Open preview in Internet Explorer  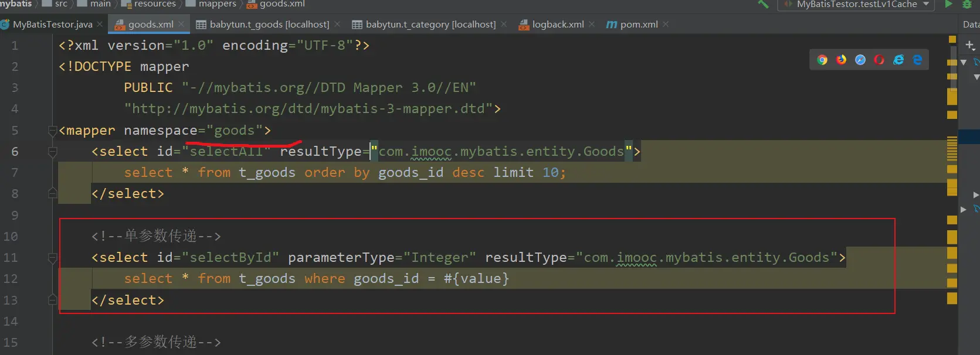898,60
